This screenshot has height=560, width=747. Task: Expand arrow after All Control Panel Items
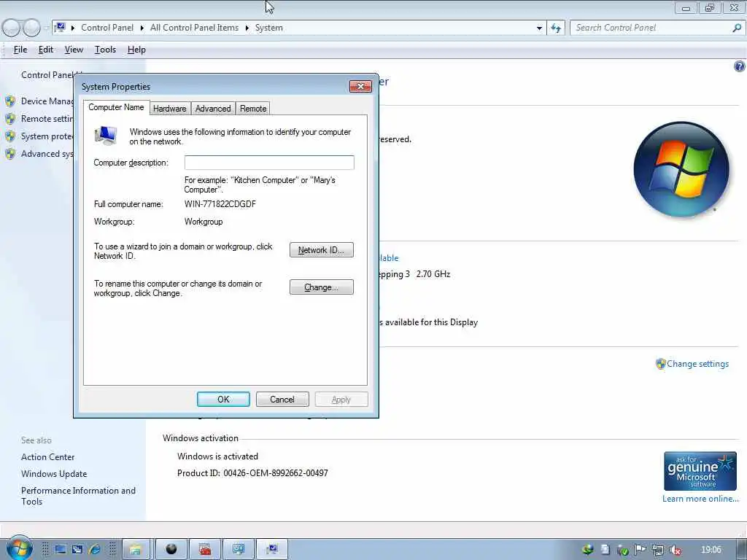(x=247, y=28)
